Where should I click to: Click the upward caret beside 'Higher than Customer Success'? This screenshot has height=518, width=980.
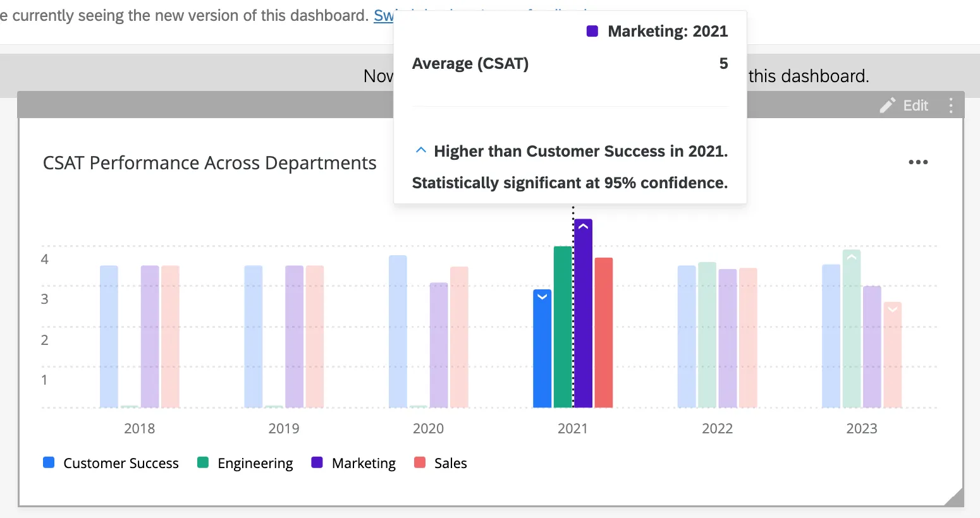pos(420,150)
